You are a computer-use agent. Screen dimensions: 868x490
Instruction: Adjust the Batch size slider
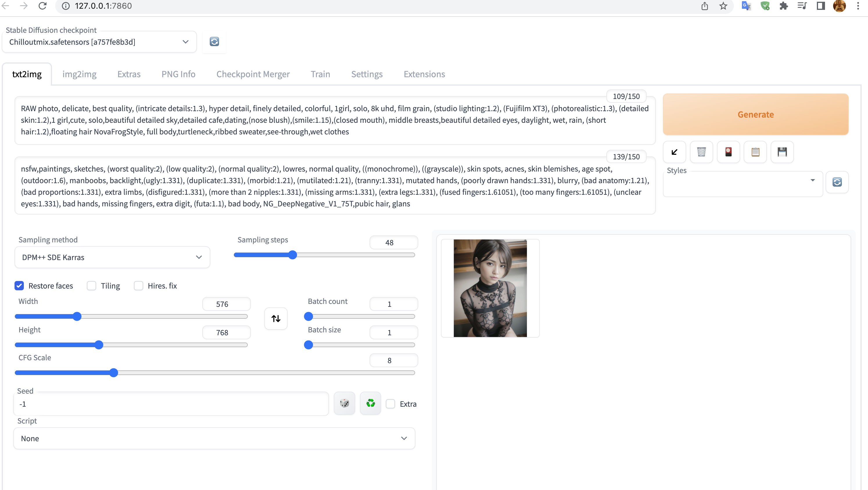tap(359, 345)
